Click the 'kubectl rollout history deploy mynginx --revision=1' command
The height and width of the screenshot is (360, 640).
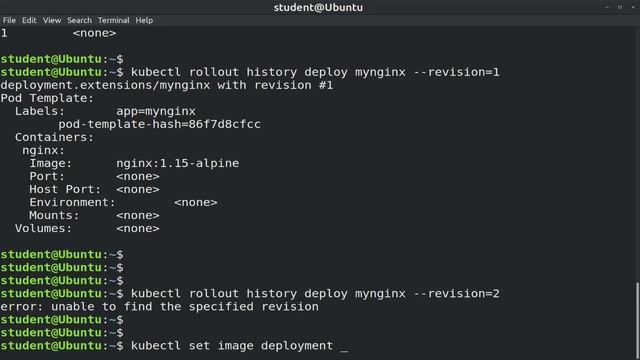pyautogui.click(x=315, y=72)
